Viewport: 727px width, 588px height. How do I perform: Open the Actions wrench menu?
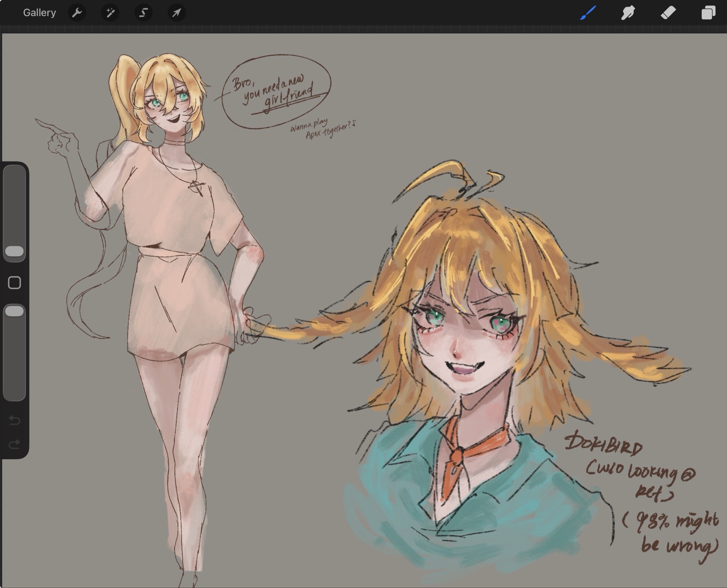click(x=77, y=13)
